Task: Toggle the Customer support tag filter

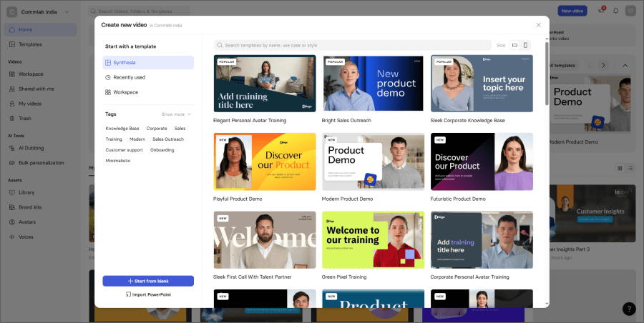Action: 124,150
